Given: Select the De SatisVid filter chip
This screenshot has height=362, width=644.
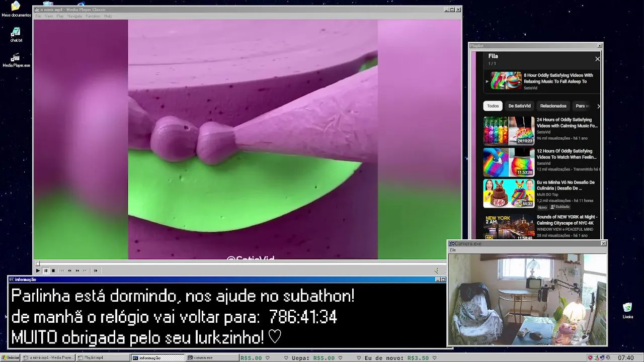Looking at the screenshot, I should pyautogui.click(x=519, y=106).
